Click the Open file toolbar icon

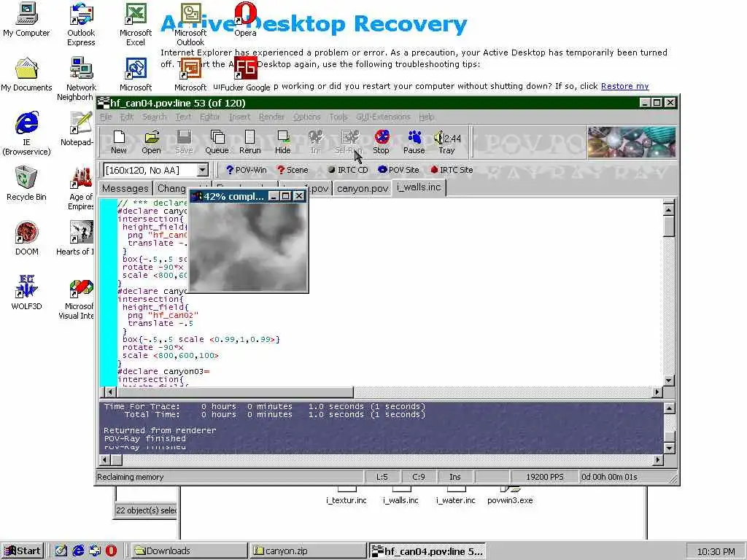pos(151,142)
